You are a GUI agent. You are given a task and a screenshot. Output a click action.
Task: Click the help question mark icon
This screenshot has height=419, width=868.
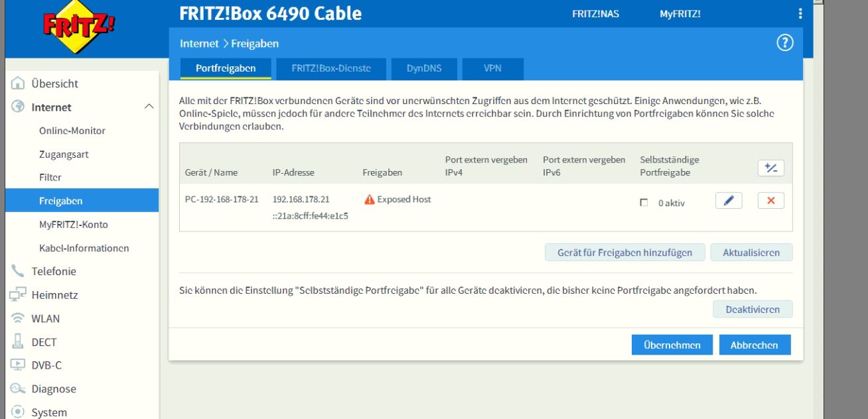[785, 43]
